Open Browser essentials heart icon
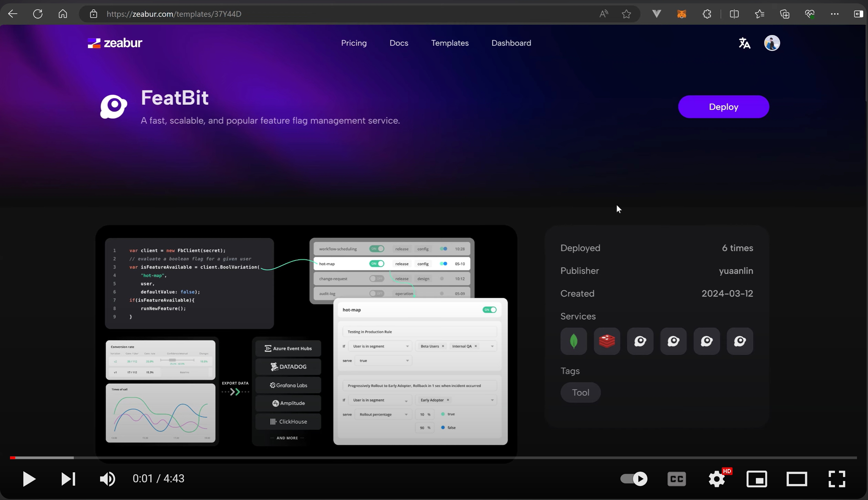 (810, 14)
